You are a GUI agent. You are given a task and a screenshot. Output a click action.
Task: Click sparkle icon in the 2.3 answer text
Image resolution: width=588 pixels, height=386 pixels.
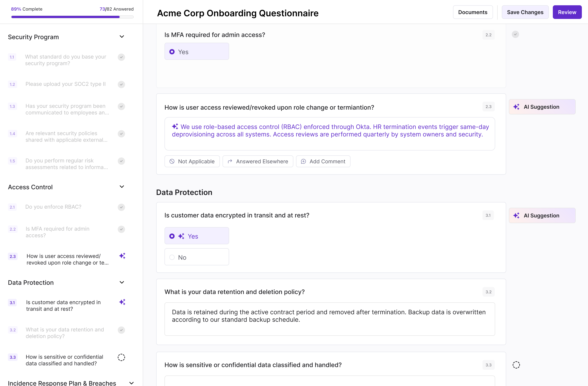click(x=175, y=126)
